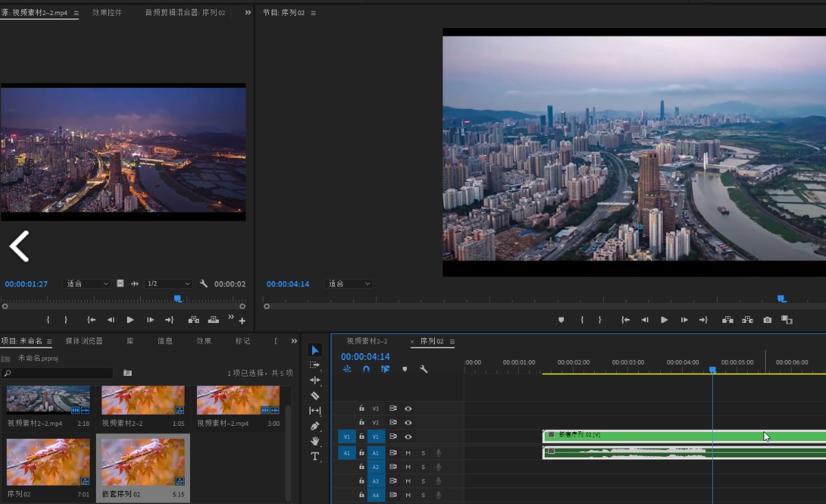Toggle the V3 track eye visibility
Screen dimensions: 826x504
point(408,408)
